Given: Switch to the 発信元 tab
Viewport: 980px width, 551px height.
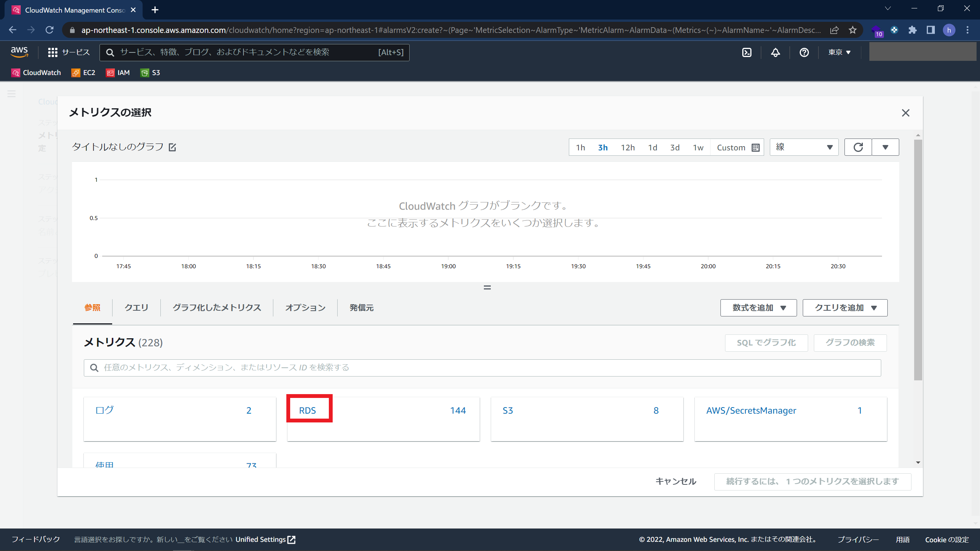Looking at the screenshot, I should (361, 308).
